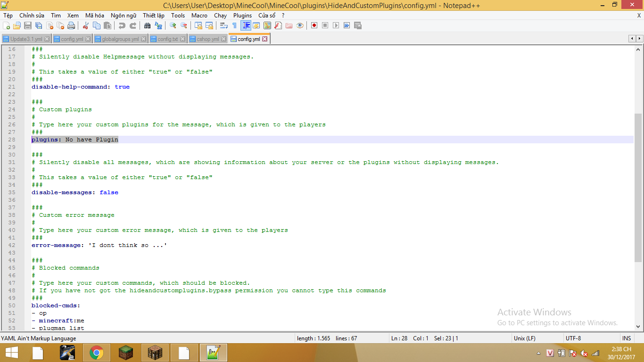Open the clock showing 2:38 CH
The height and width of the screenshot is (362, 644).
(621, 353)
